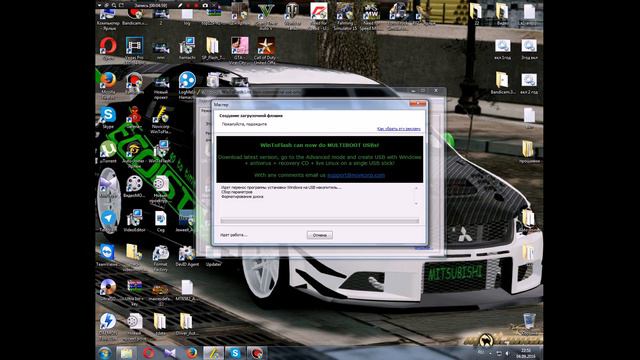Open the Format Factory desktop shortcut

pos(160,257)
